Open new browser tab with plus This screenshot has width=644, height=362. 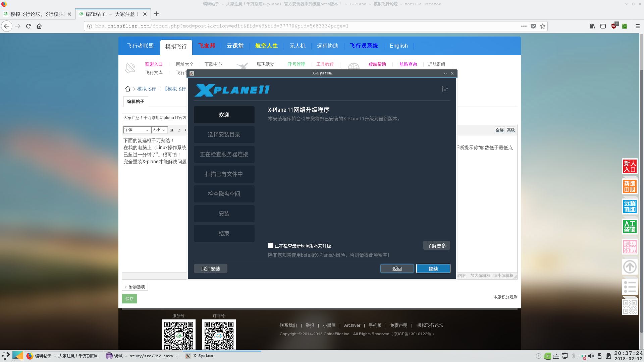156,14
